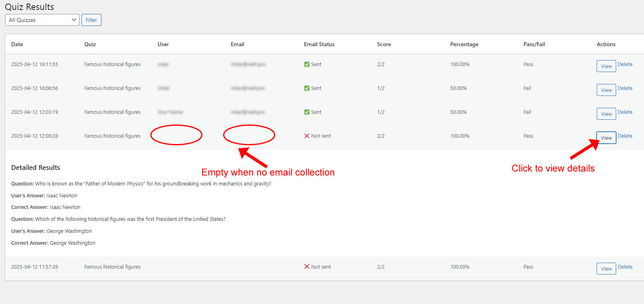Click Fail in the 12:03:19 row
The height and width of the screenshot is (304, 644).
point(527,112)
